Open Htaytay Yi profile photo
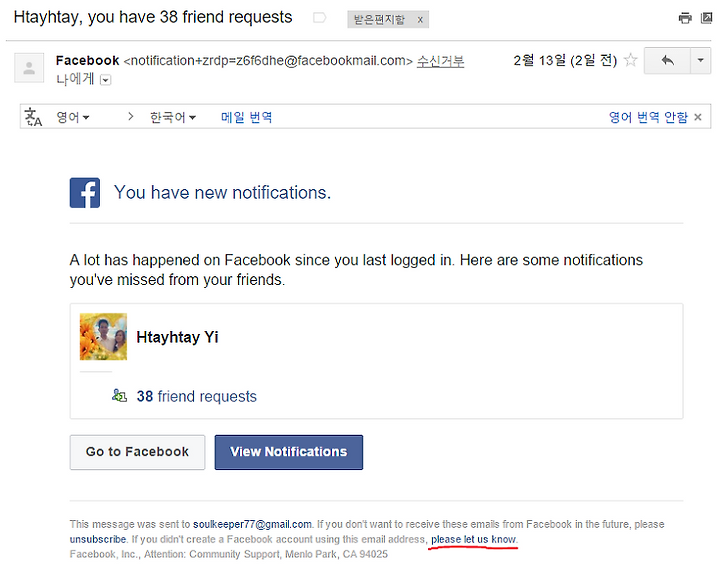 (x=103, y=336)
